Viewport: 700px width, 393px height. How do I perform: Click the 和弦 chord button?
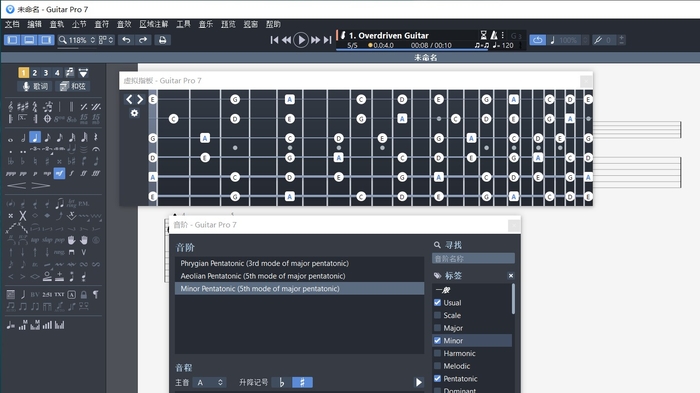click(73, 86)
